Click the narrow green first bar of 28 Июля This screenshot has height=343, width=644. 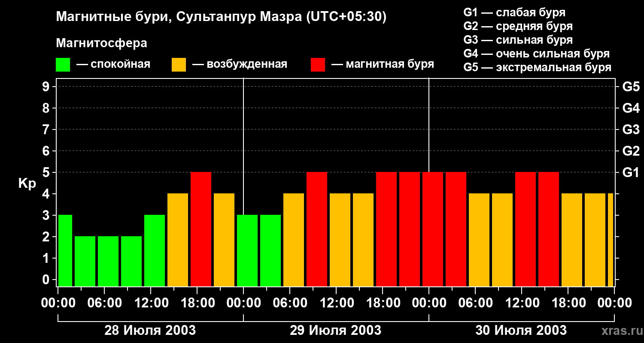click(65, 251)
